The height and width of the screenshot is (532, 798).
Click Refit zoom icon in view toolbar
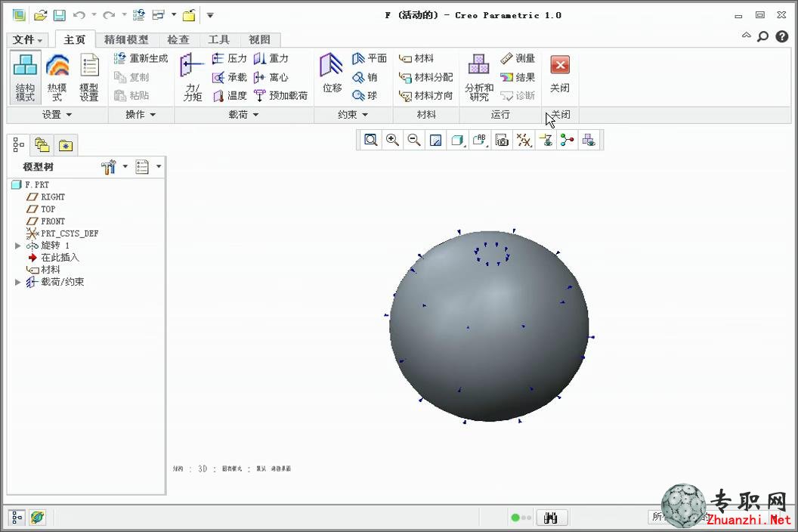[371, 140]
